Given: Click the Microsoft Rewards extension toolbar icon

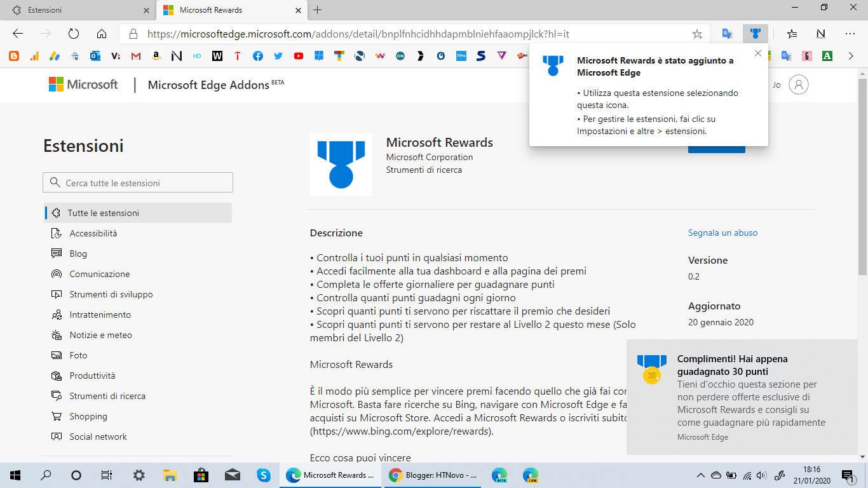Looking at the screenshot, I should 756,34.
